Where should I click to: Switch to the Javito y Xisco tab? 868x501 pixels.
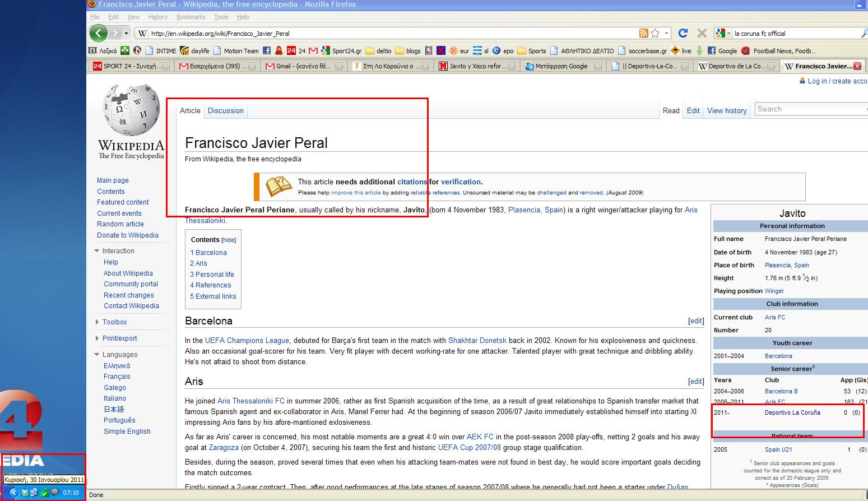click(476, 66)
